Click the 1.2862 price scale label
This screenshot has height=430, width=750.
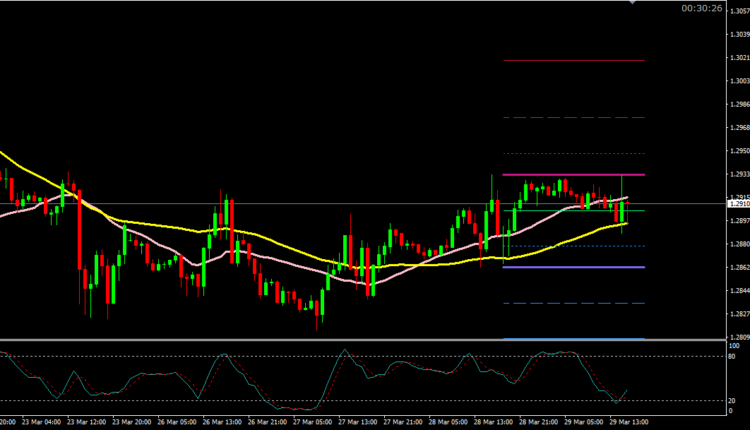738,268
